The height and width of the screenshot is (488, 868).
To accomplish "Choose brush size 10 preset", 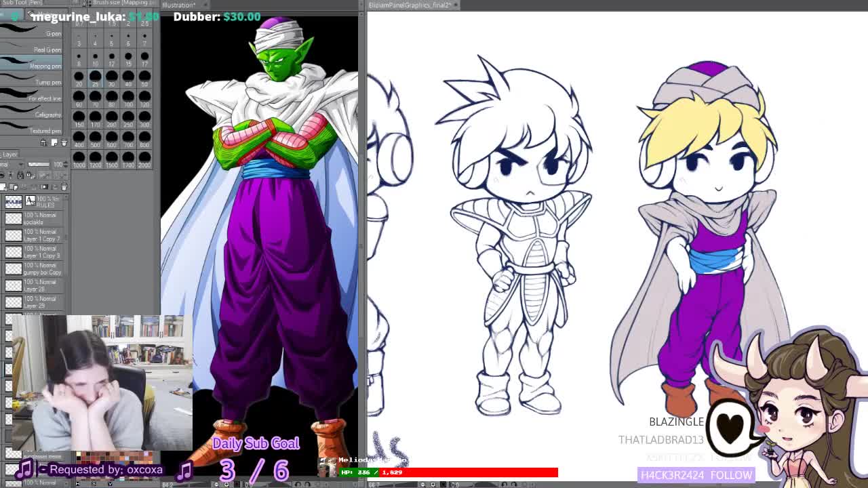I will pyautogui.click(x=95, y=60).
